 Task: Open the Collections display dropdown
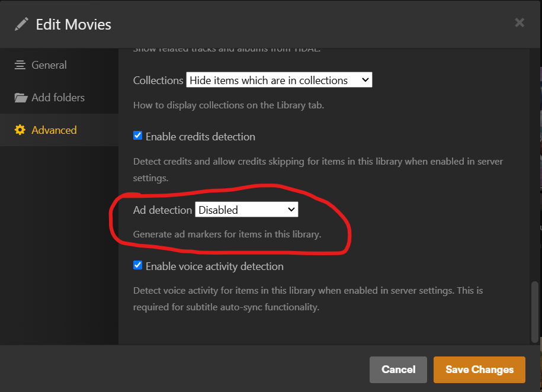tap(278, 80)
